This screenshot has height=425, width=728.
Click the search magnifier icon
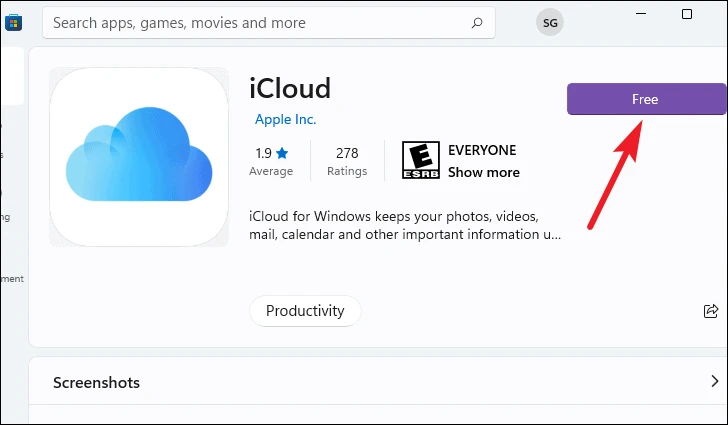point(477,23)
